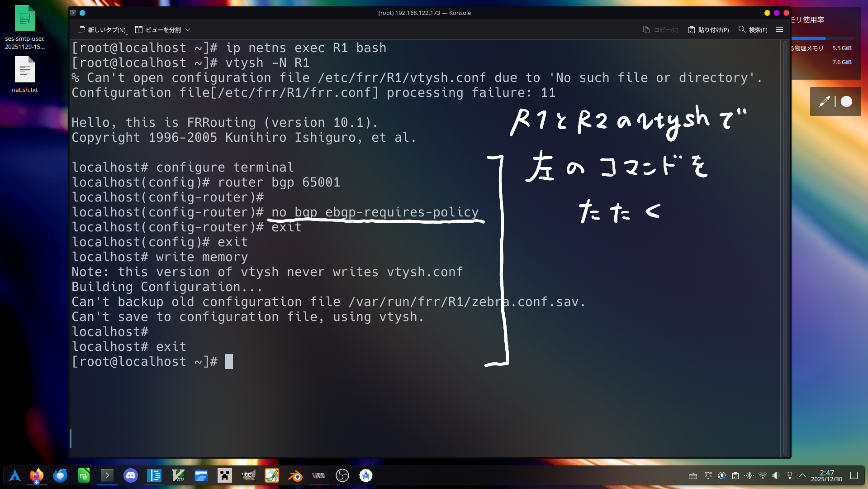Launch Blender from the taskbar
Viewport: 868px width, 489px height.
[295, 475]
